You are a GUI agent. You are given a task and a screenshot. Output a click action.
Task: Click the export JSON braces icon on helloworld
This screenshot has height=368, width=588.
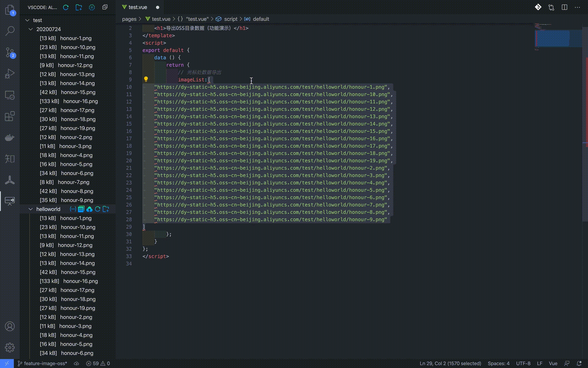[73, 209]
